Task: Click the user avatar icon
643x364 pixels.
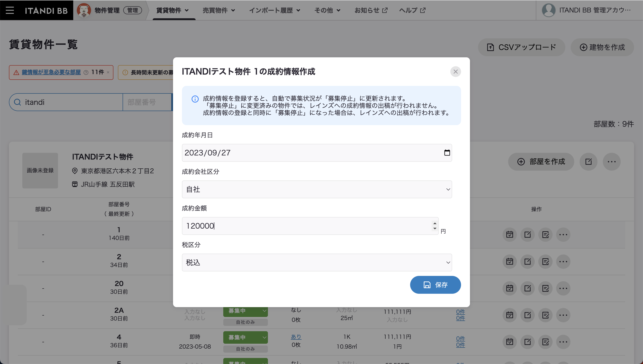Action: 548,10
